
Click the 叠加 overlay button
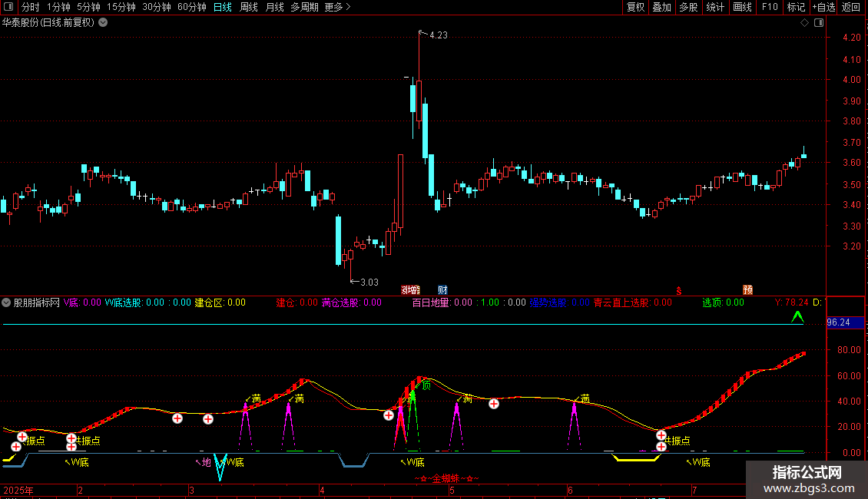pos(661,7)
